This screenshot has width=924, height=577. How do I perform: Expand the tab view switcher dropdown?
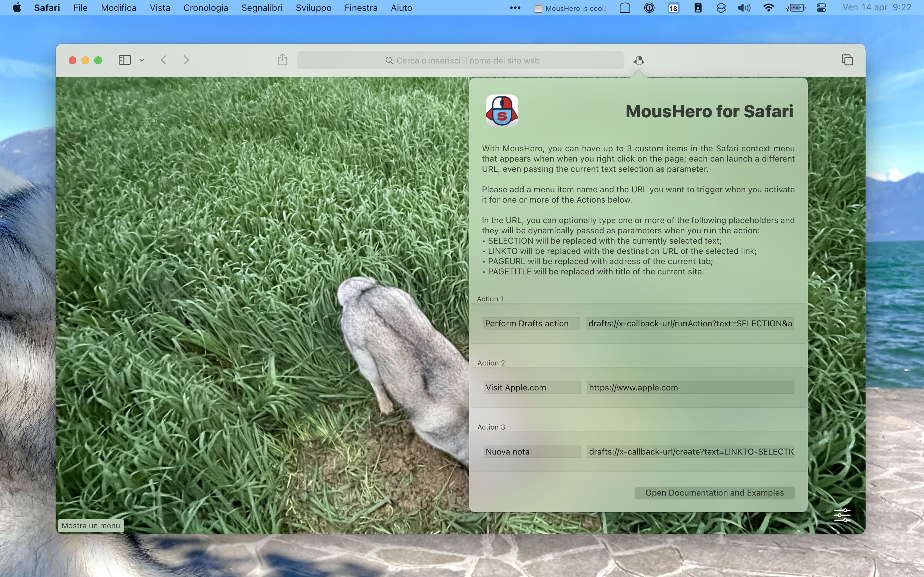pos(142,60)
